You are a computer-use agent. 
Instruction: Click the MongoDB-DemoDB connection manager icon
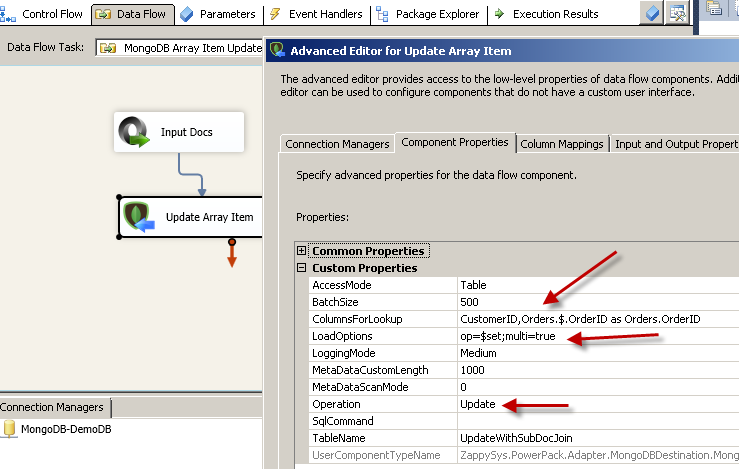coord(9,429)
